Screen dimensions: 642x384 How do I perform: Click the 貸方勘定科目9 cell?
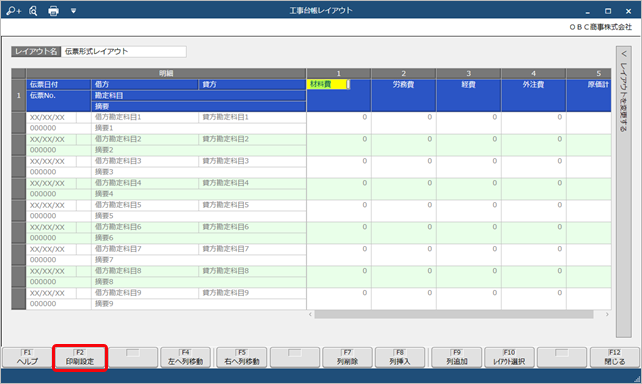[252, 293]
